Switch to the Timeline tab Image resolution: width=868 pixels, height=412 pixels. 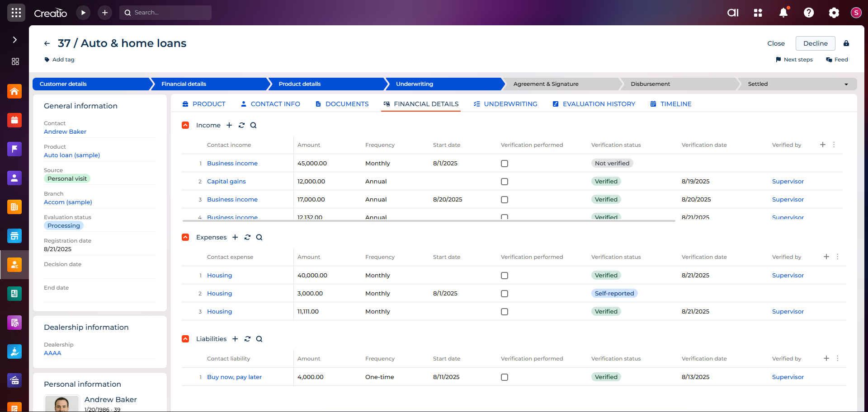(671, 104)
